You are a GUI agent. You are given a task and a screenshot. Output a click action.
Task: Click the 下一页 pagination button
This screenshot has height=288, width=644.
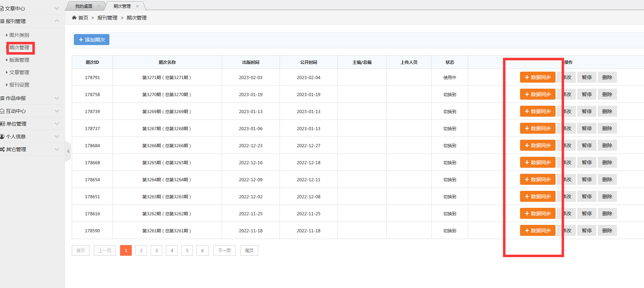click(224, 250)
